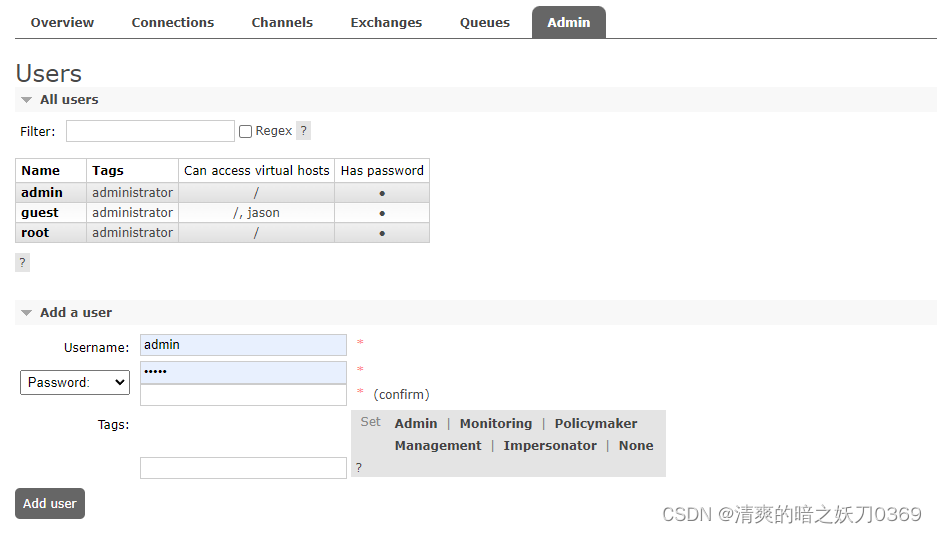937x533 pixels.
Task: Switch to the Queues tab
Action: pos(485,23)
